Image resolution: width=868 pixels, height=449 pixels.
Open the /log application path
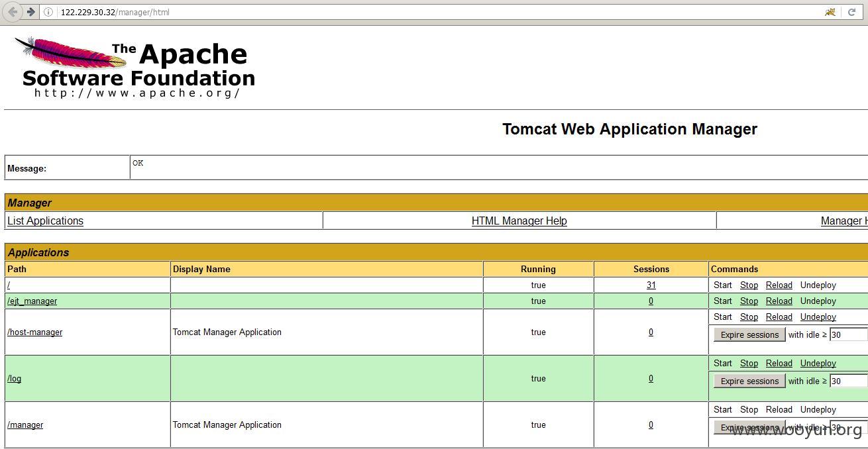[x=14, y=378]
